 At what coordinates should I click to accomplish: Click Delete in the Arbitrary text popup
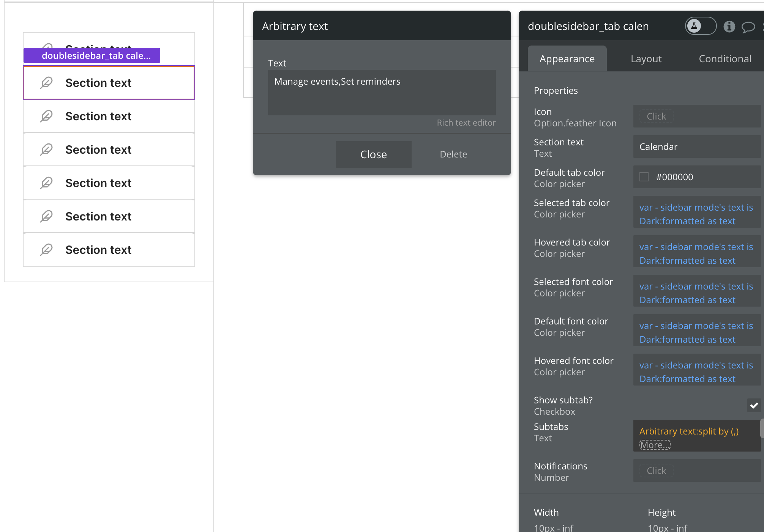point(453,154)
